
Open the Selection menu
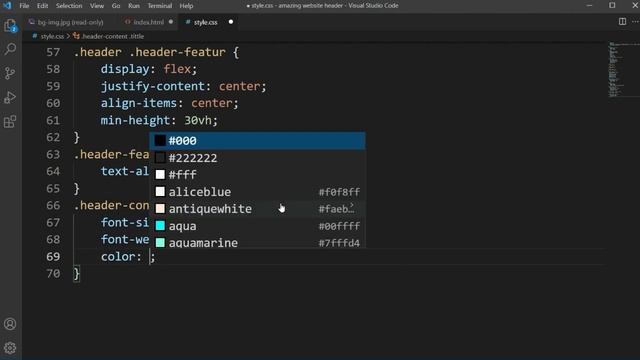coord(69,6)
